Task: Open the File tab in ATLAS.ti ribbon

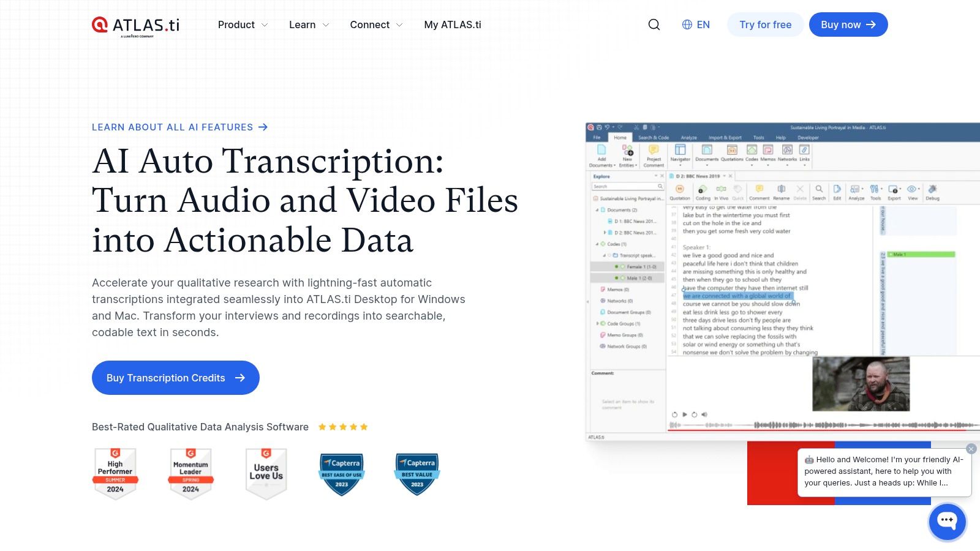Action: [x=597, y=138]
